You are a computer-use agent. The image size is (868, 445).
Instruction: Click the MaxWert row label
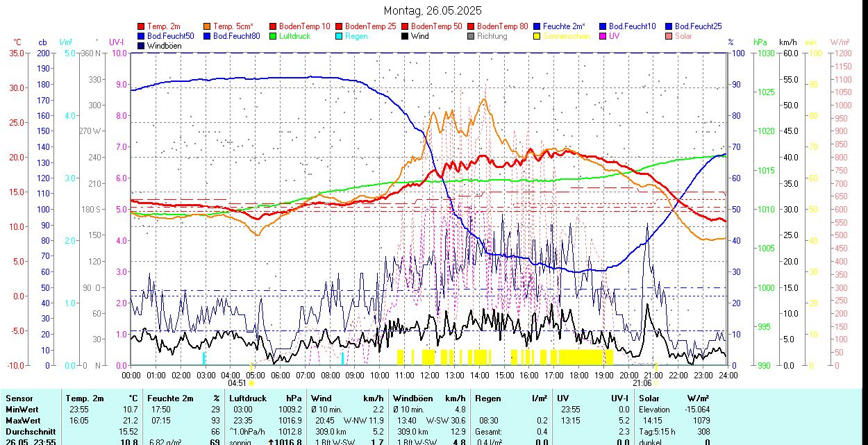[x=24, y=421]
